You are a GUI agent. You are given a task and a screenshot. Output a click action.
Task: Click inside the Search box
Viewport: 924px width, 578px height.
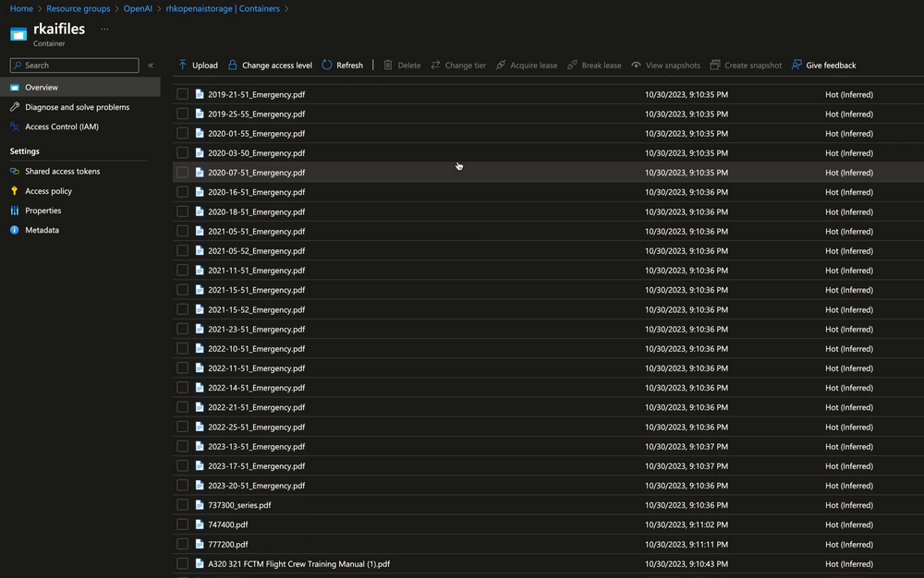pyautogui.click(x=72, y=65)
